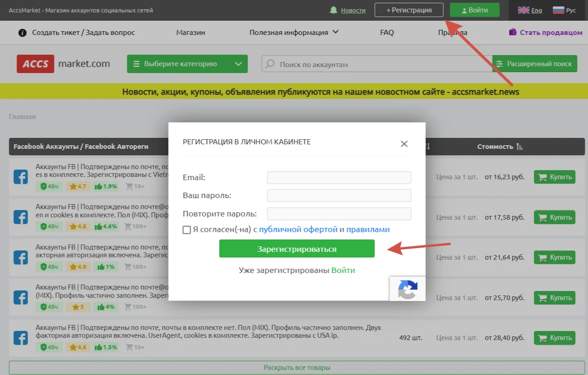Click the notification bell icon beside Новости
Screen dimensions: 588x375
[x=334, y=10]
